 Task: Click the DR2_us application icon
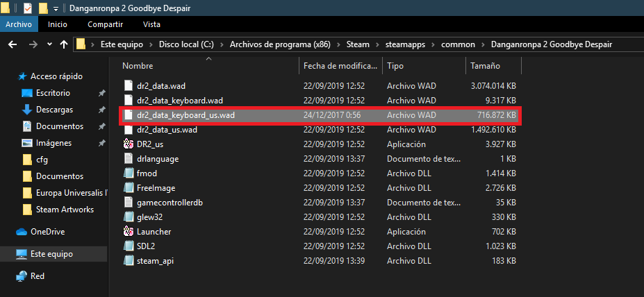[x=128, y=144]
